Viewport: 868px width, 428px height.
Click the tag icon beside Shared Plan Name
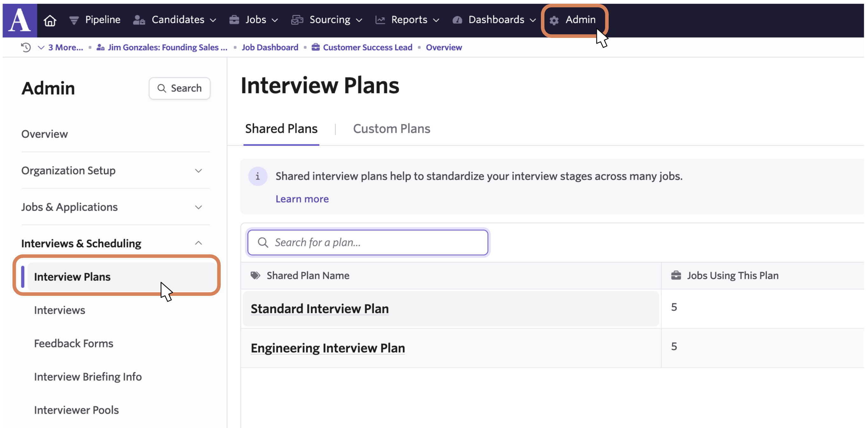click(x=255, y=275)
